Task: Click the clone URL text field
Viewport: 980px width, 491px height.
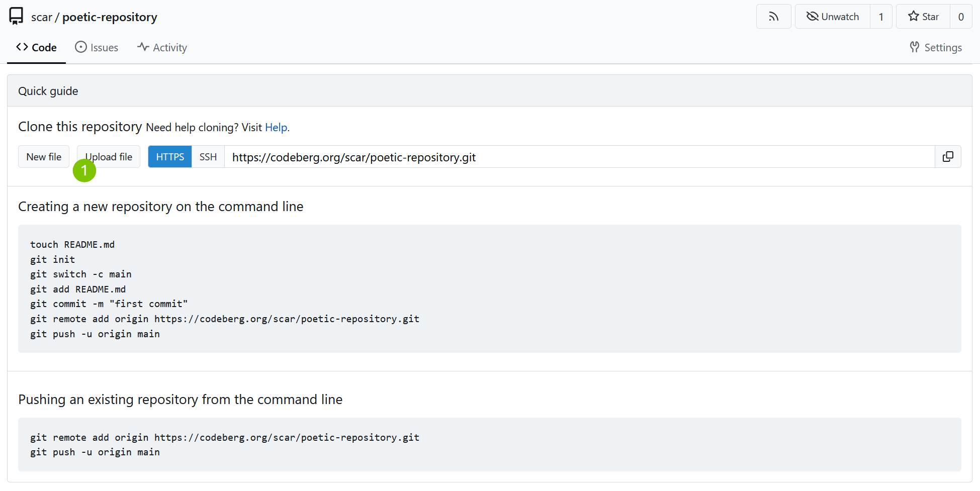Action: [x=578, y=157]
